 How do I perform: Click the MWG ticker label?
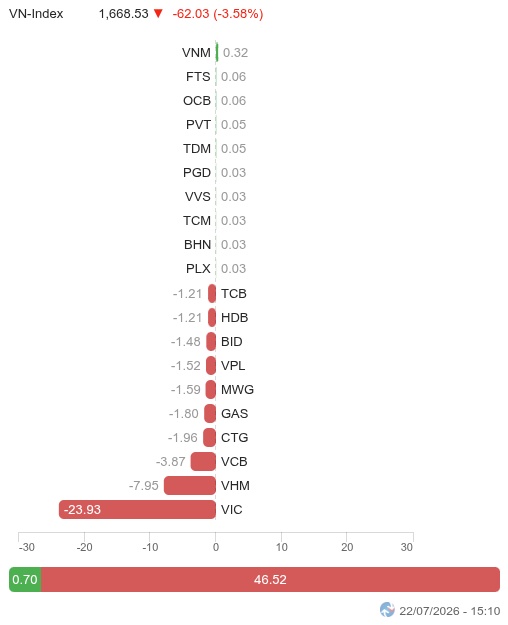pyautogui.click(x=237, y=389)
